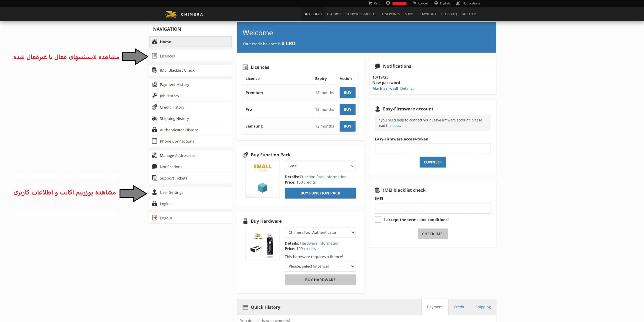Click the top bar Notifications bell icon

tap(458, 3)
